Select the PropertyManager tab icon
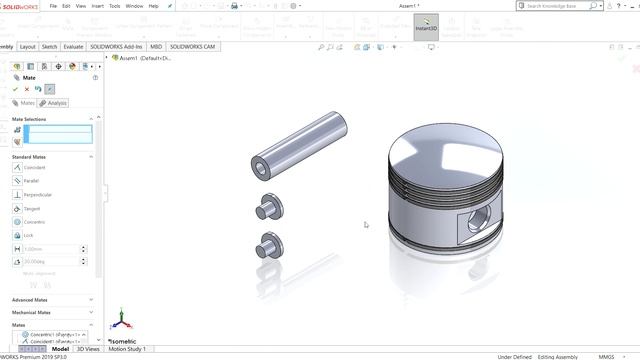640x360 pixels. [31, 66]
